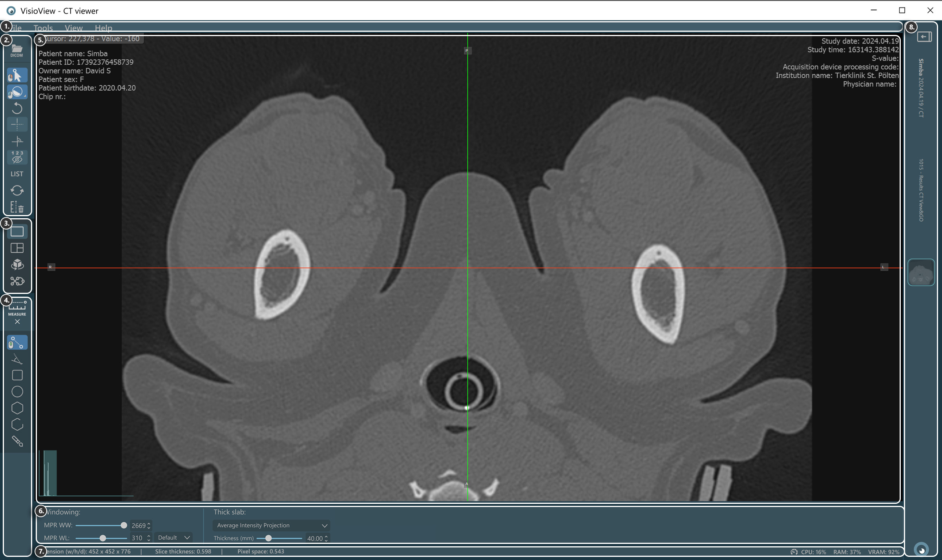Choose the circle ROI measurement tool
942x560 pixels.
[x=17, y=392]
